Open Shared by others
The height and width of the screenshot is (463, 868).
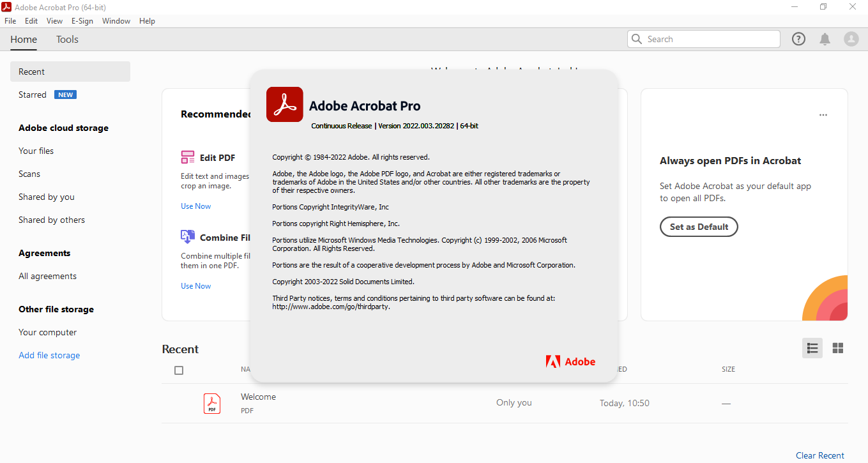52,220
